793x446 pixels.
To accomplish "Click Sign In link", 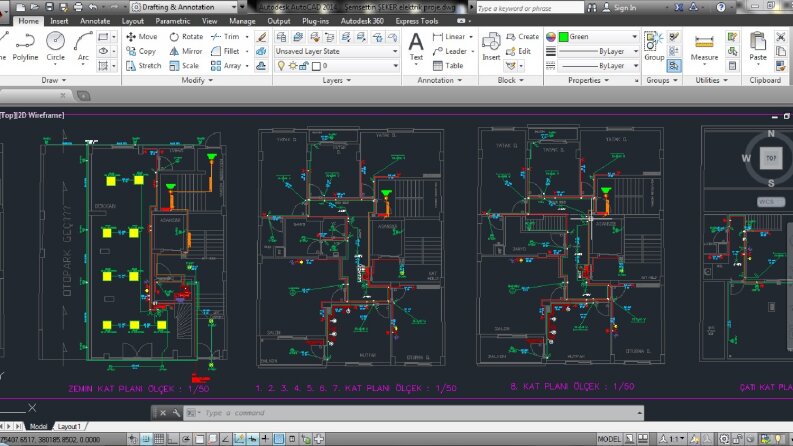I will (x=625, y=8).
